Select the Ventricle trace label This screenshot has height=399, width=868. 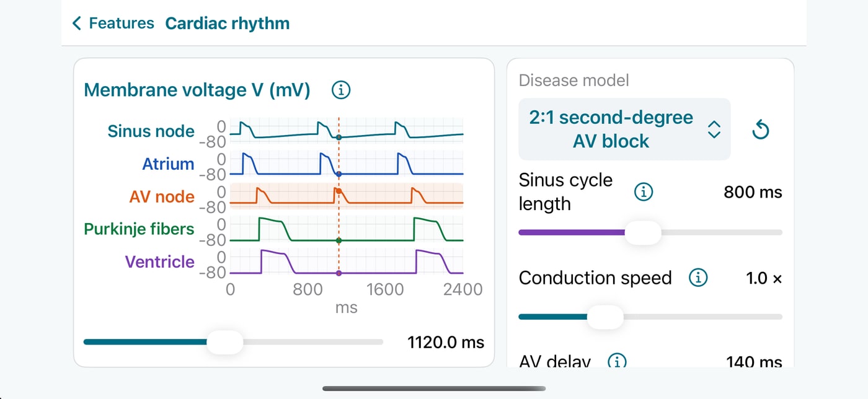coord(160,262)
